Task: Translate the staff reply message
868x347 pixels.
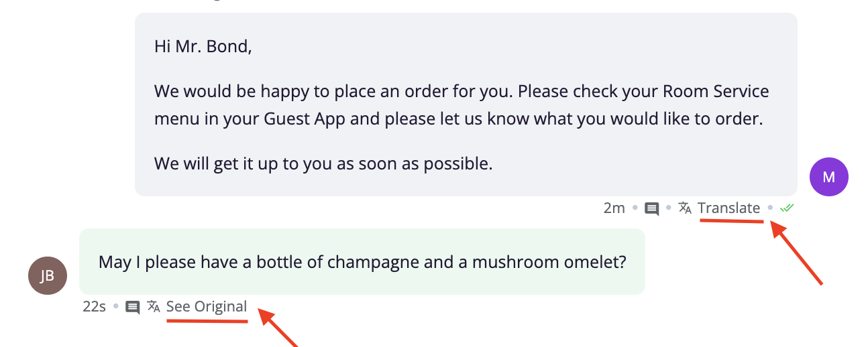Action: tap(729, 208)
